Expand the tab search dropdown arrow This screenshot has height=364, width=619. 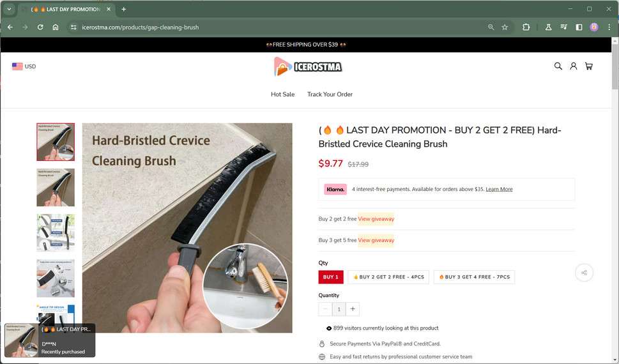(x=9, y=9)
